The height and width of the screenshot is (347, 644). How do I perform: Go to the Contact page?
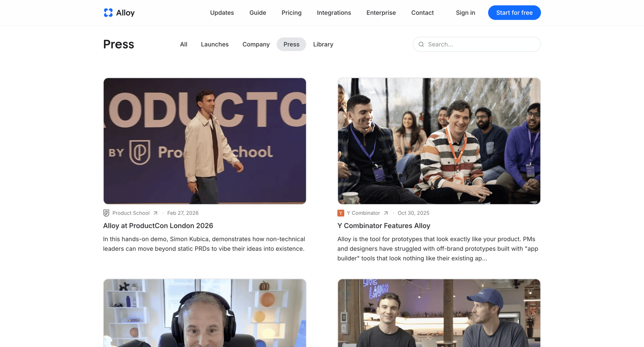[423, 13]
